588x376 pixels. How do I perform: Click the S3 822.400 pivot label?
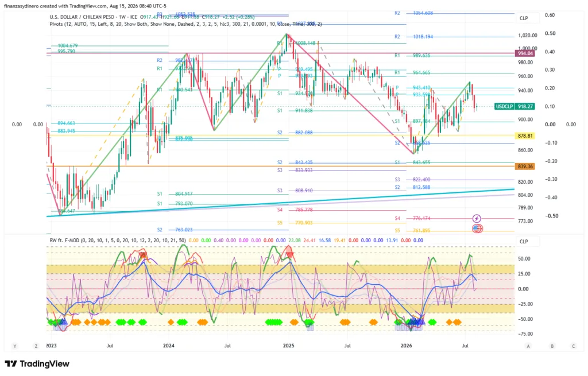click(412, 180)
